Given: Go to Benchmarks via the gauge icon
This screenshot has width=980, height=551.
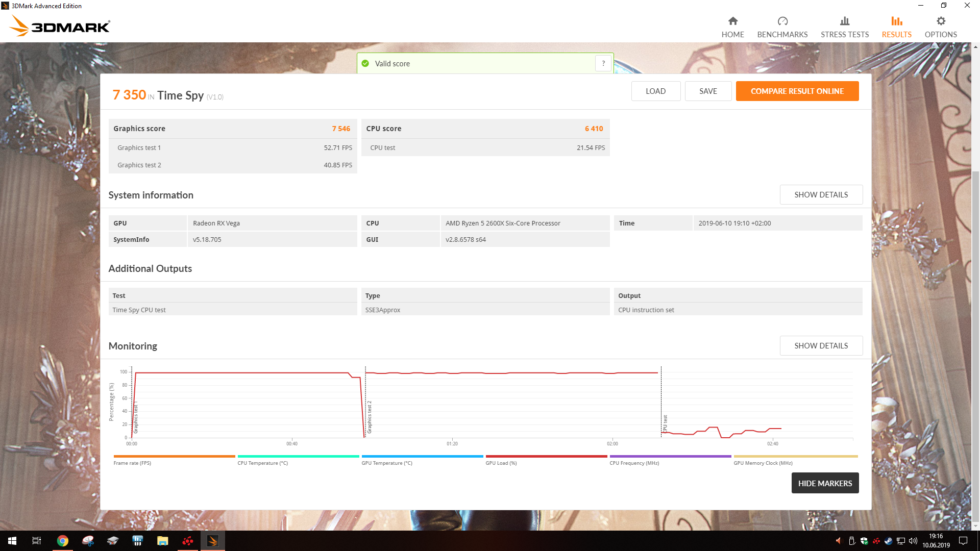Looking at the screenshot, I should [782, 21].
